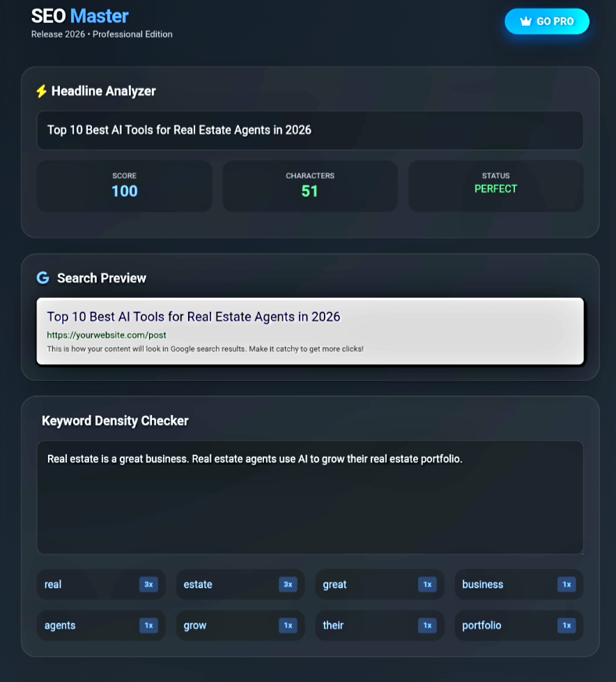
Task: Click the lightning bolt Headline Analyzer icon
Action: pyautogui.click(x=42, y=91)
